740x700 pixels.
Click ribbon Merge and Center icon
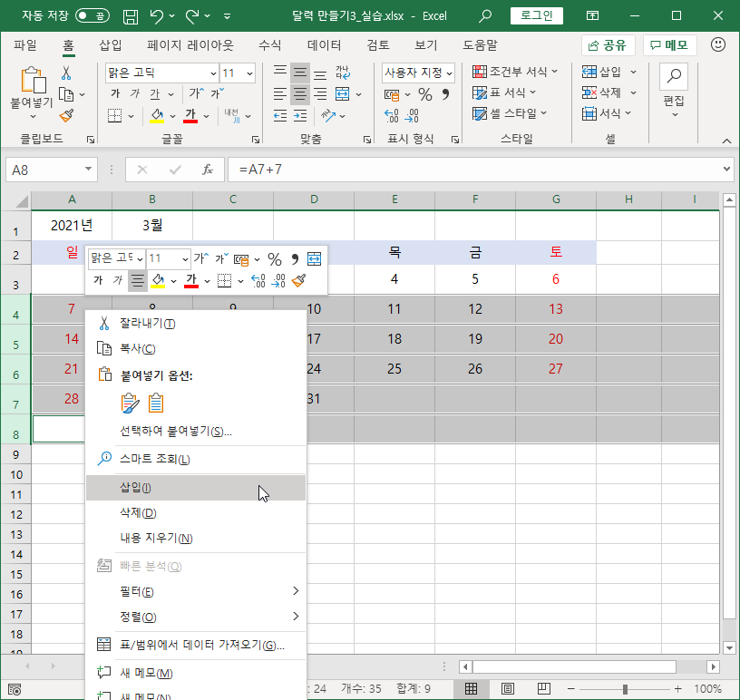pos(343,94)
